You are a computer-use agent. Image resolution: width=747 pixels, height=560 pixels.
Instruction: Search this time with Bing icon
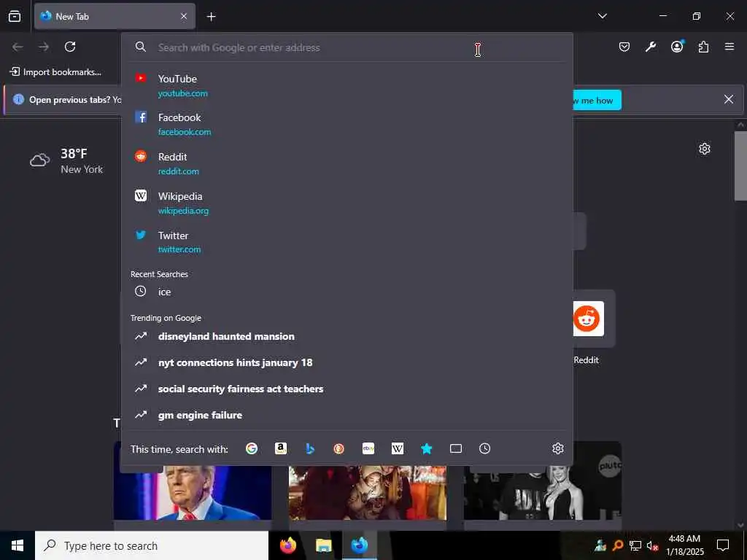309,448
